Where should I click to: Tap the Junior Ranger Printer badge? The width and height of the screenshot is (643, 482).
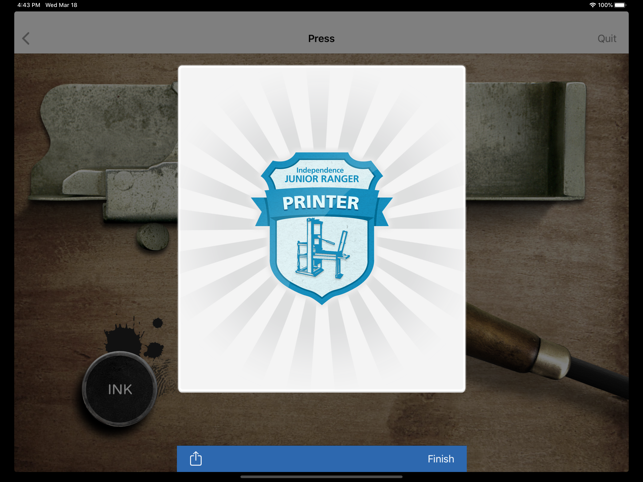click(322, 228)
